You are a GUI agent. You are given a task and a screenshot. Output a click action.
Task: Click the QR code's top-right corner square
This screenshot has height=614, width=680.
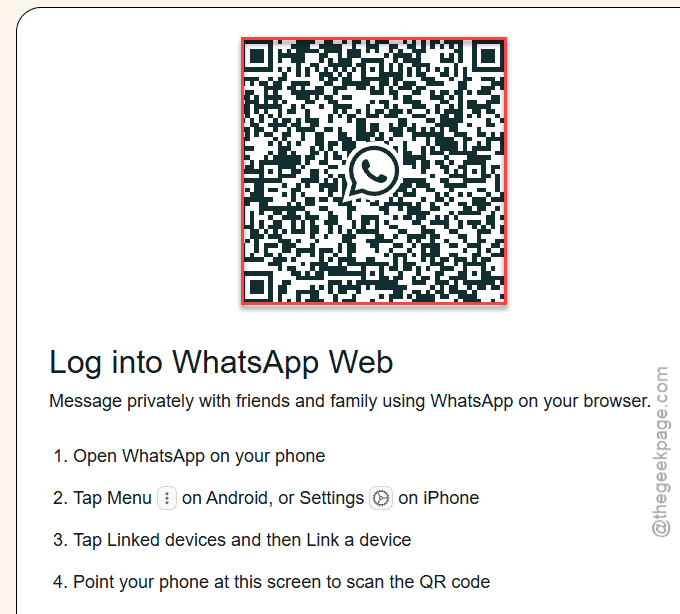[x=488, y=56]
